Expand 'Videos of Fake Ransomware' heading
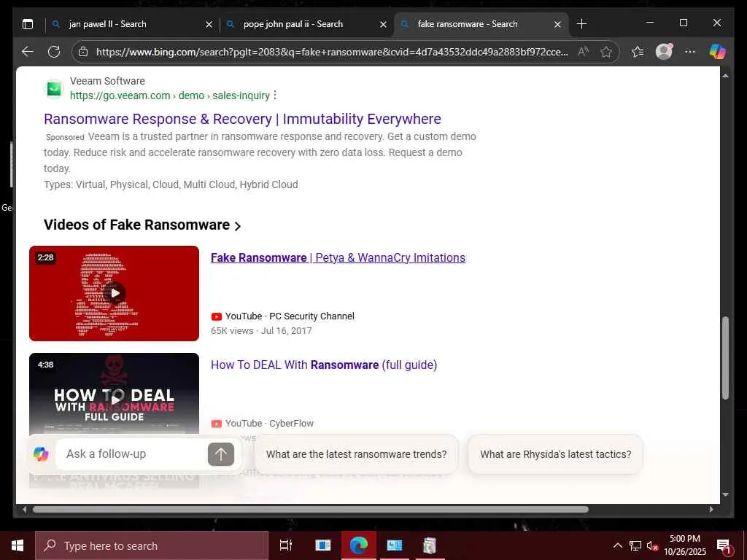Viewport: 747px width, 560px height. click(x=142, y=225)
